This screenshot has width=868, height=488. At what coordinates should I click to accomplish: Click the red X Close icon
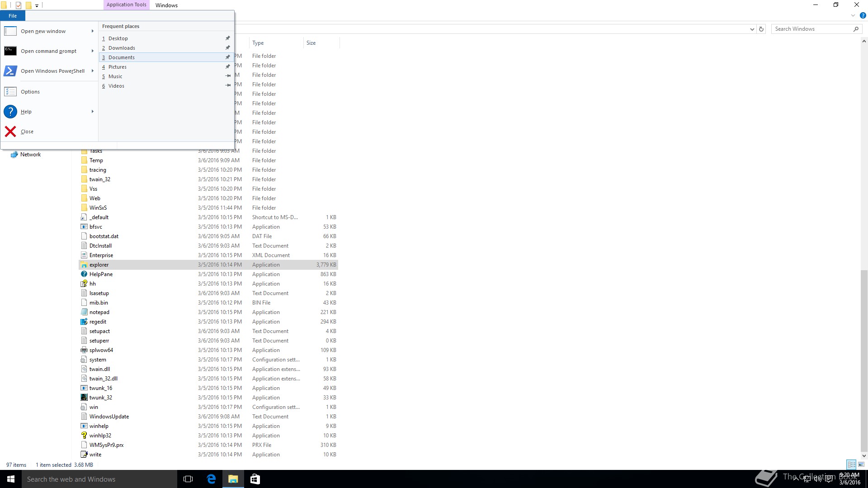click(x=10, y=131)
